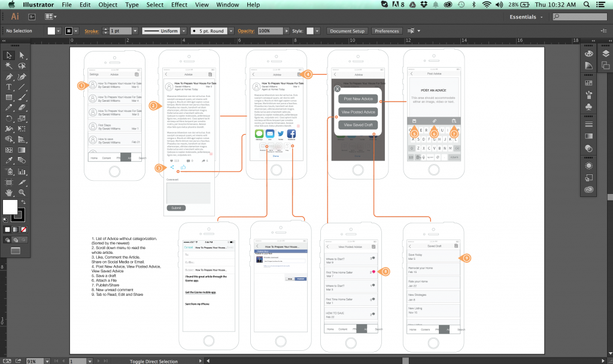Set paint to None (red slash)
This screenshot has height=364, width=613.
(x=24, y=229)
